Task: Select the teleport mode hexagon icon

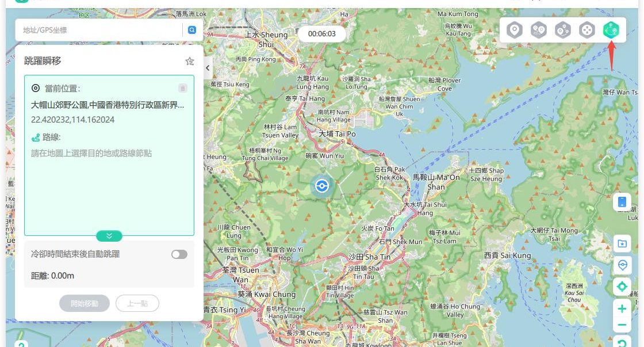Action: click(x=514, y=30)
